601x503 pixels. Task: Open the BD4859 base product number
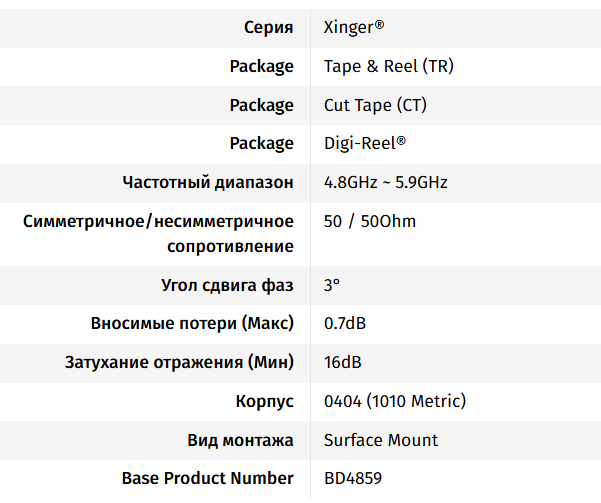[353, 478]
